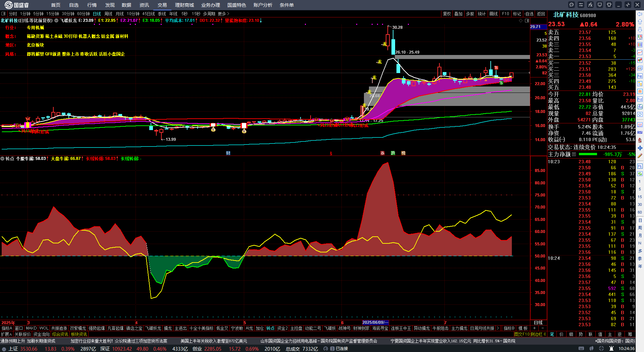Viewport: 644px width, 352px height.
Task: Open the 图文F10 link
Action: pyautogui.click(x=522, y=334)
